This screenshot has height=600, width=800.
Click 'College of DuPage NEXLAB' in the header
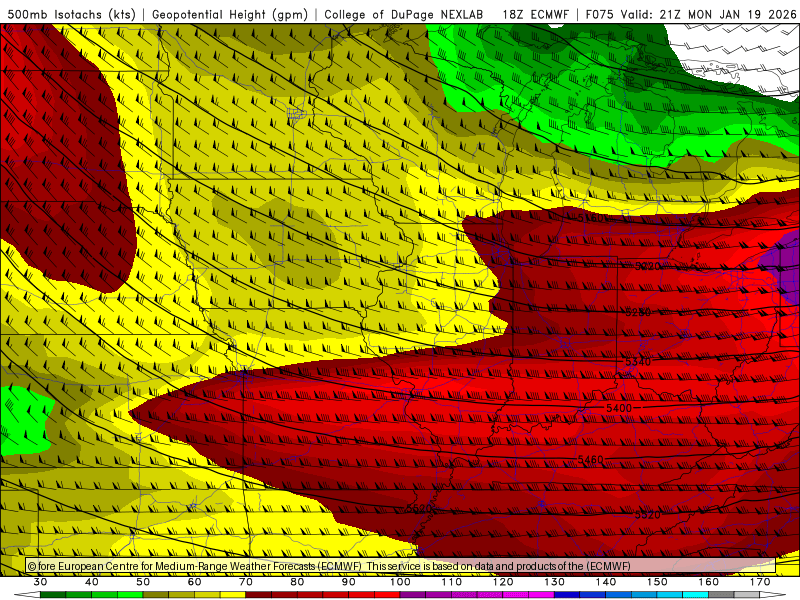(404, 14)
